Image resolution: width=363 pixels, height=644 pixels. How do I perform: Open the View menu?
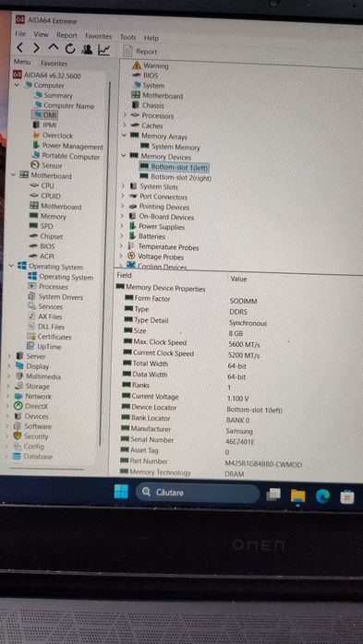[41, 34]
